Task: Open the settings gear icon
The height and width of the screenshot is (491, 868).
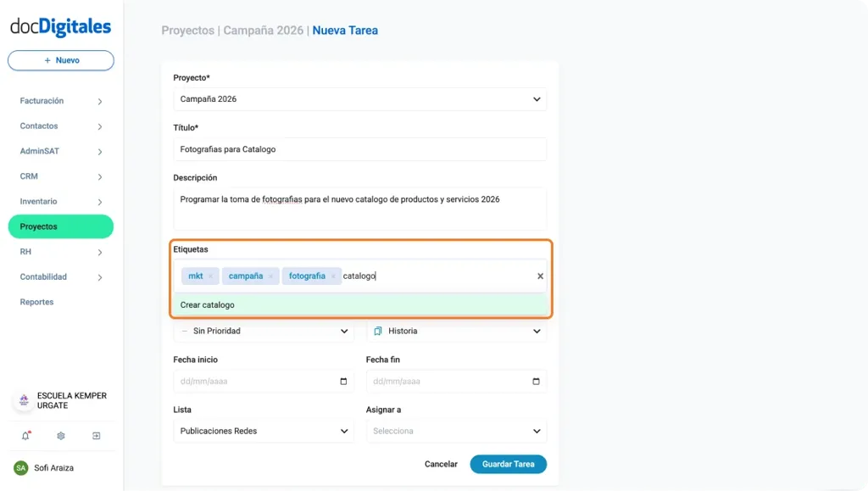Action: click(x=60, y=435)
